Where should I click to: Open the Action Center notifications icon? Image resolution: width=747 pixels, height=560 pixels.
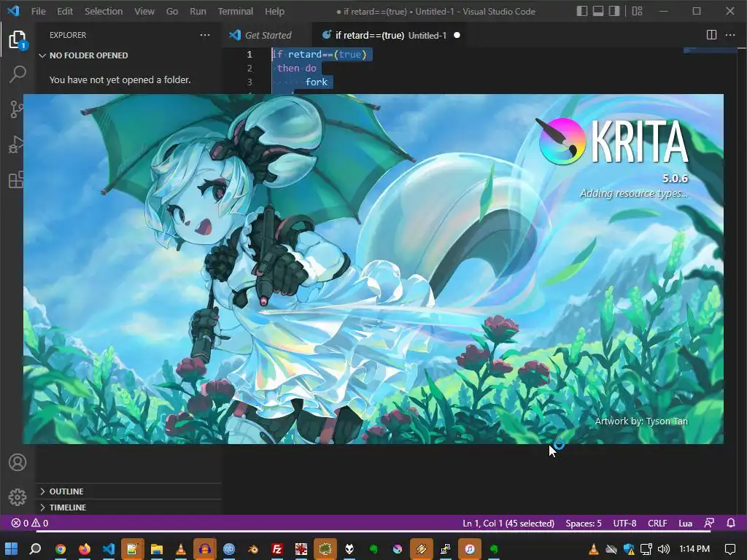[729, 549]
